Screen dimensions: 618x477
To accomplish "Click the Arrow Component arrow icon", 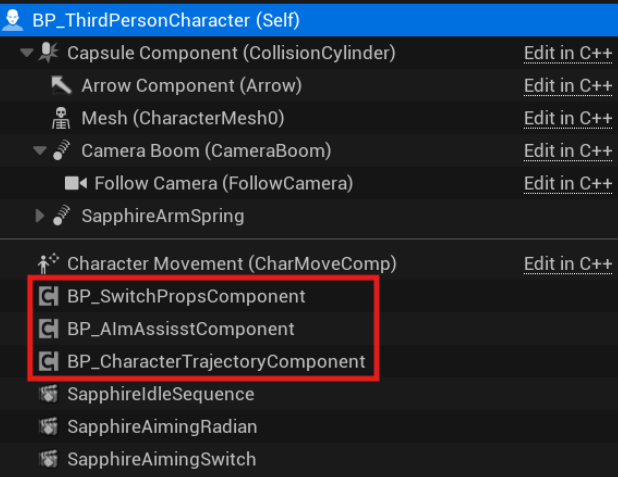I will 61,86.
